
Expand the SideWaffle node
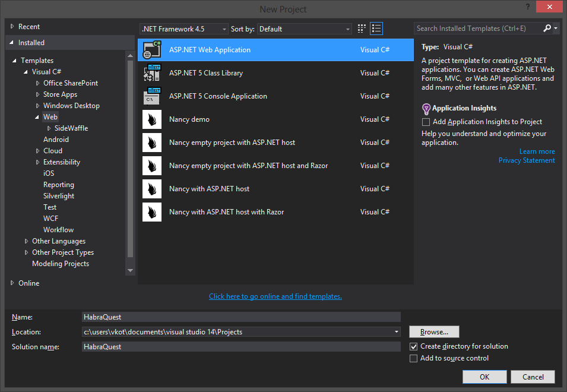(49, 128)
